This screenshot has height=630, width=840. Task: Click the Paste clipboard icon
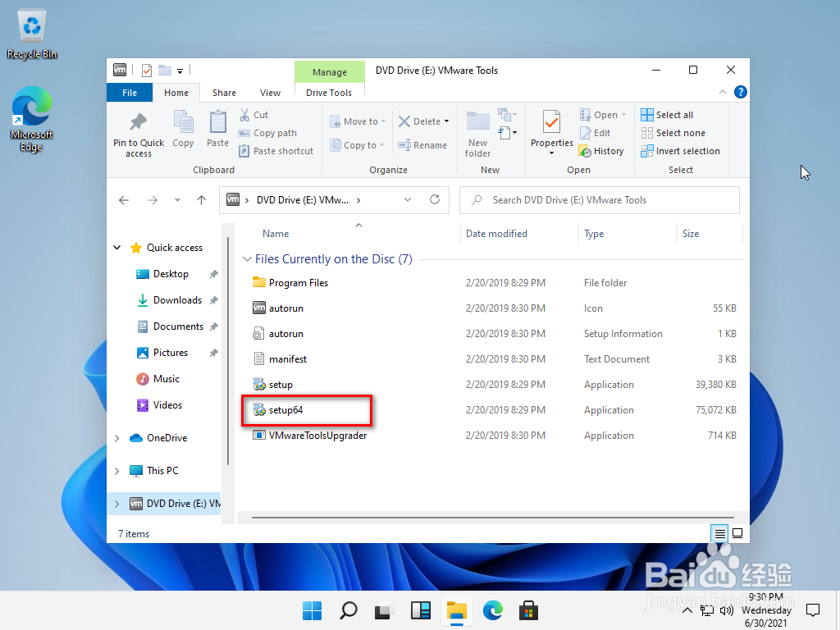point(217,121)
